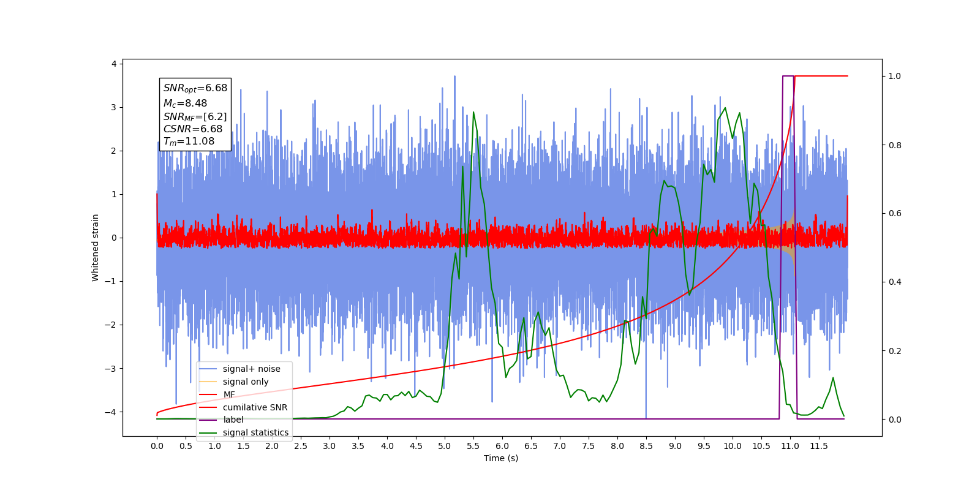Click the 8.5 time-axis tick label
The image size is (980, 490).
pos(646,446)
